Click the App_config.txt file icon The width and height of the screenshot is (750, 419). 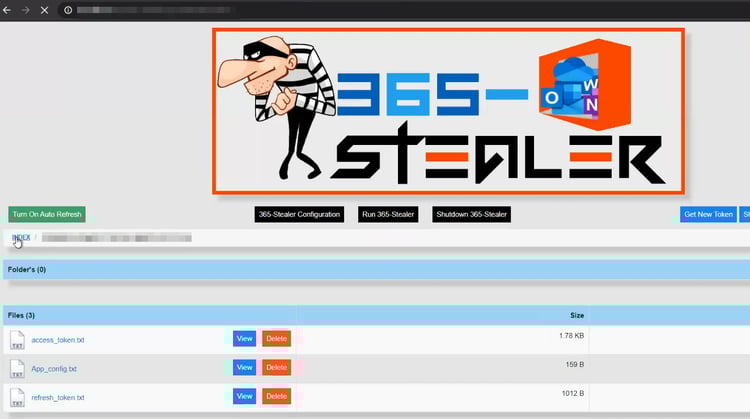(x=16, y=368)
